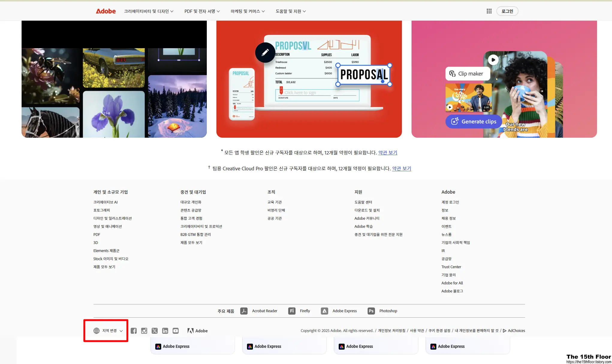Click the Adobe logo in the header
The width and height of the screenshot is (612, 364).
coord(105,11)
